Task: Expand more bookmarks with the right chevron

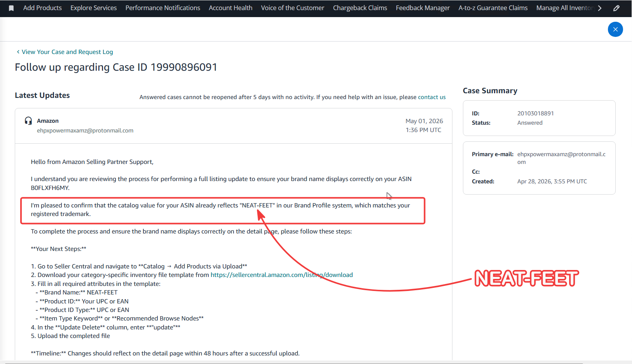Action: 600,8
